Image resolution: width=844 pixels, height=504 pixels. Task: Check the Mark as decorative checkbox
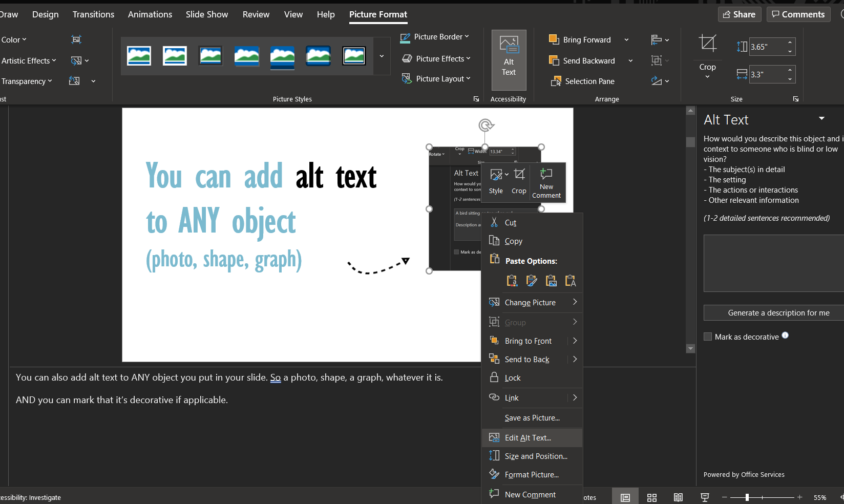click(x=708, y=337)
